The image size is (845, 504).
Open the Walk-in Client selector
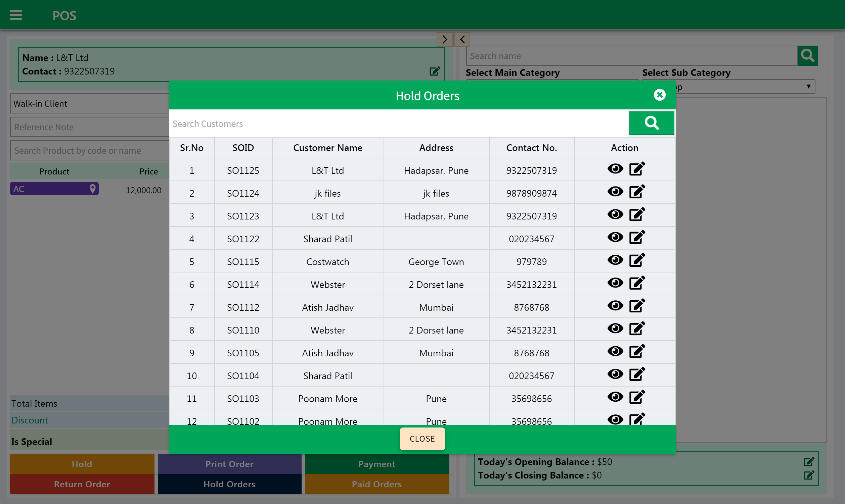coord(90,104)
